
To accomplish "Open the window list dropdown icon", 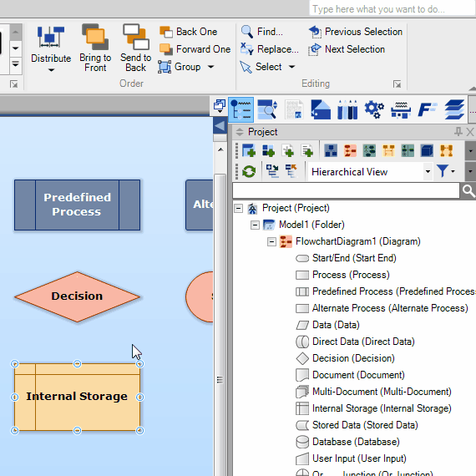I will 220,106.
